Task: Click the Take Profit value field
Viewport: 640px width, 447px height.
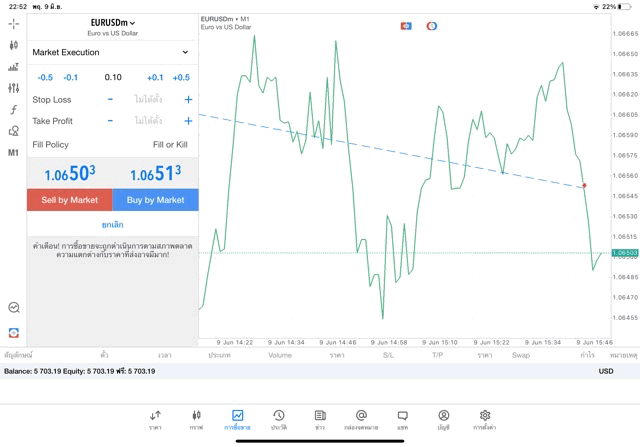Action: tap(149, 121)
